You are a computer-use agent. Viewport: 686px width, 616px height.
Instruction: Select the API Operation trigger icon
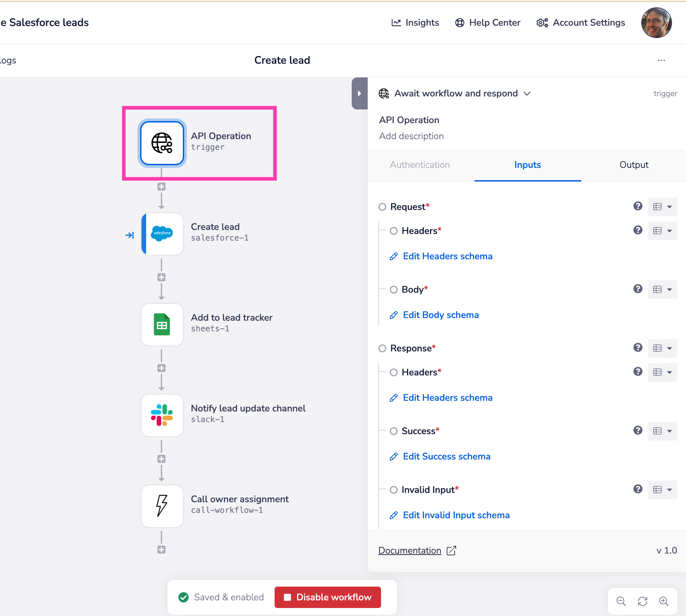(162, 143)
